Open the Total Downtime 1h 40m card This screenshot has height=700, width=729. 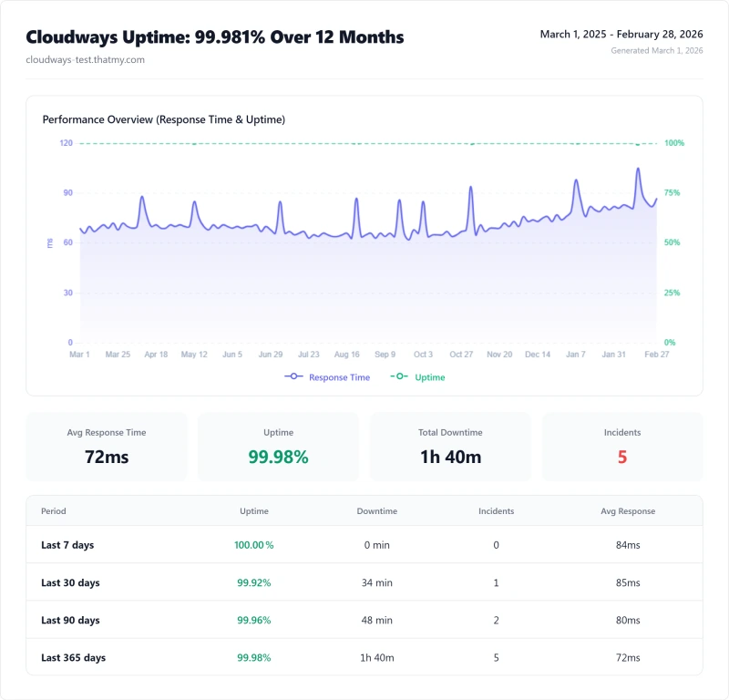pos(450,447)
